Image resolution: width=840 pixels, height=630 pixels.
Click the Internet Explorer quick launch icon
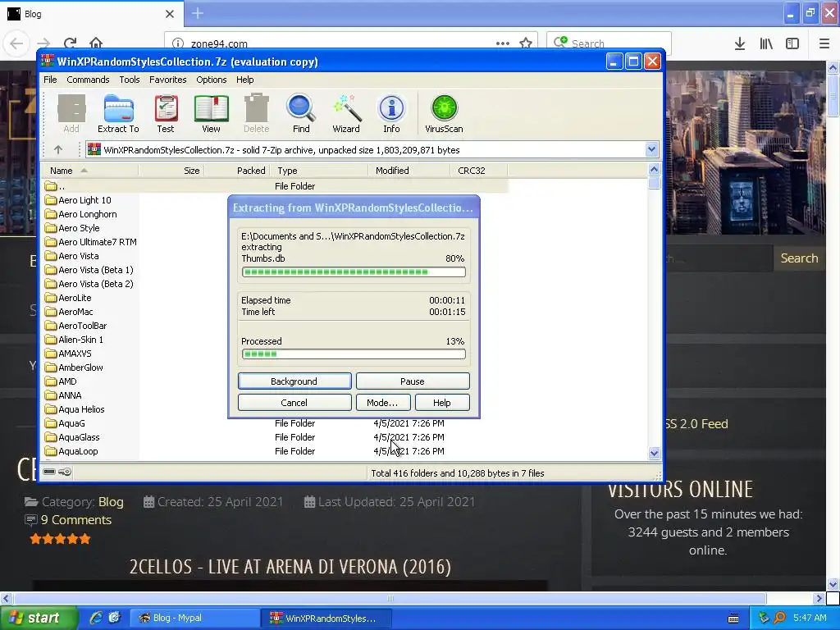(95, 619)
